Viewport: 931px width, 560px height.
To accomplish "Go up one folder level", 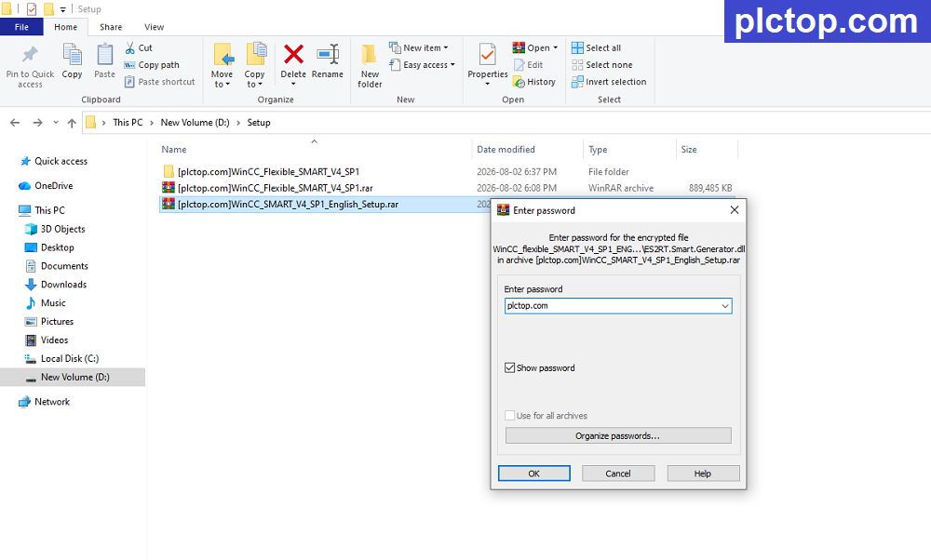I will tap(72, 123).
